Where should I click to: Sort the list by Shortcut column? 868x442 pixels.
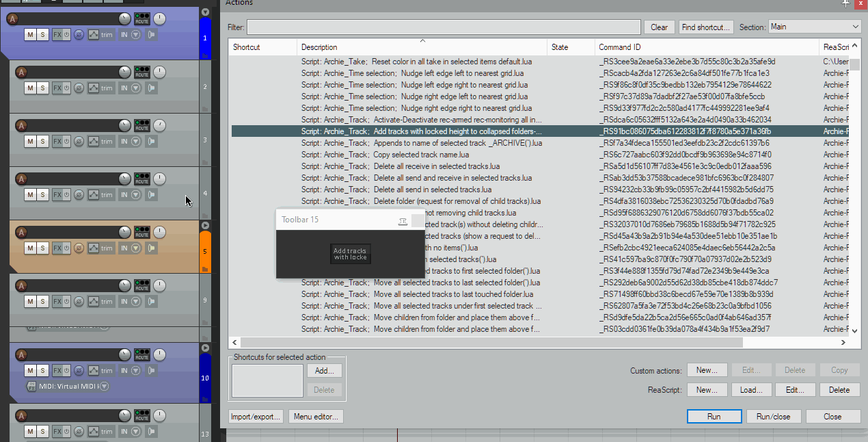(262, 47)
